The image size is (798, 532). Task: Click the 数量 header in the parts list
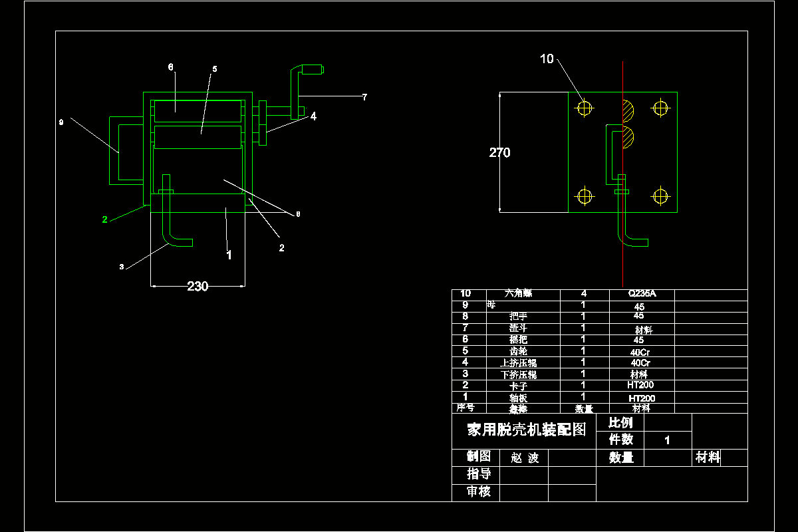coord(583,409)
